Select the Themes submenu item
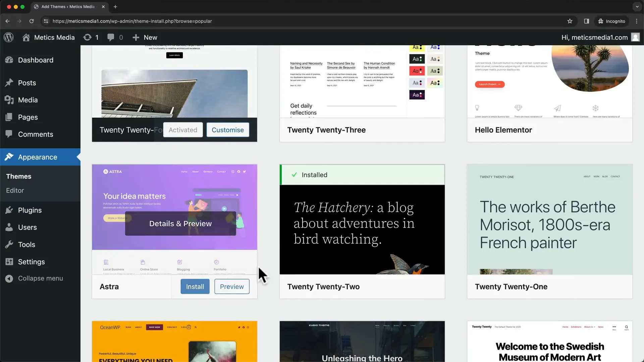The image size is (644, 362). tap(19, 176)
